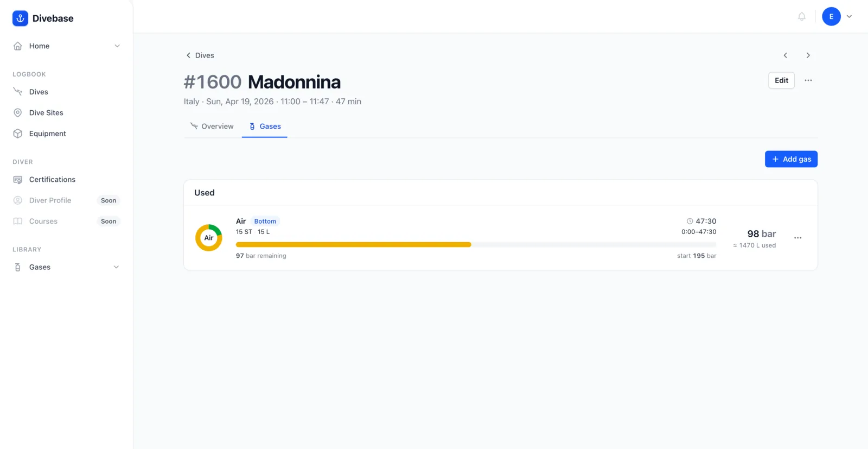The image size is (868, 449).
Task: Click the Add gas button
Action: click(791, 159)
